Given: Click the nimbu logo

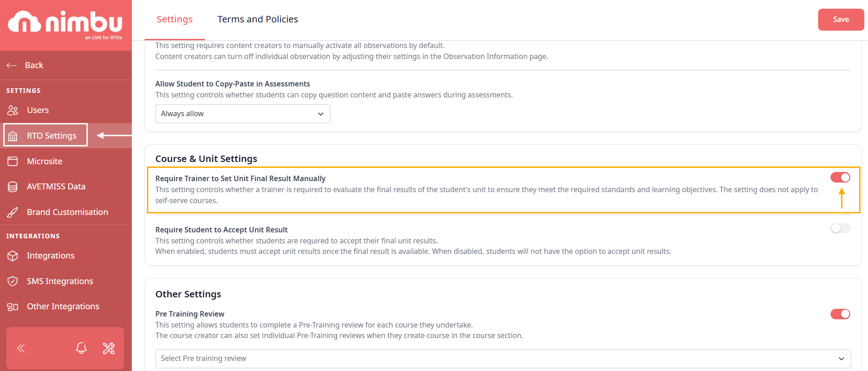Looking at the screenshot, I should (x=65, y=24).
